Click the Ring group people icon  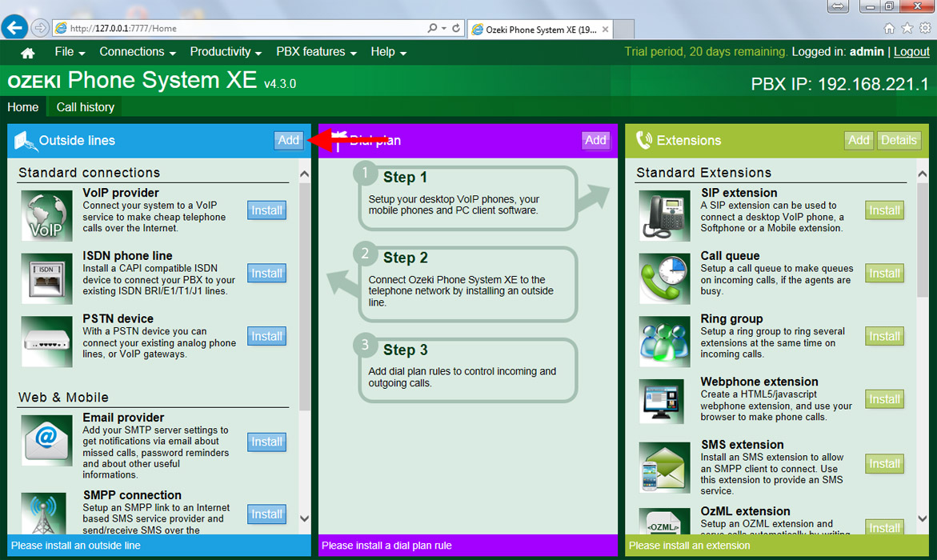[664, 341]
